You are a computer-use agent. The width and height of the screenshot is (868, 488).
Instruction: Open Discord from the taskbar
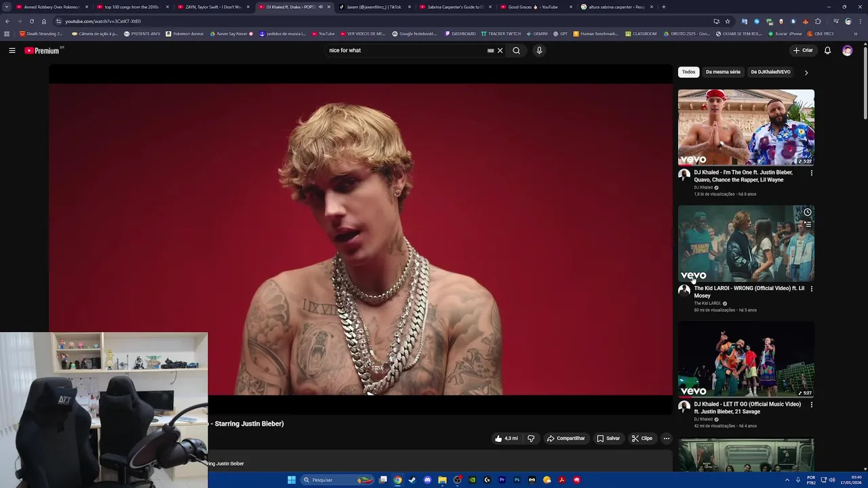[x=427, y=480]
